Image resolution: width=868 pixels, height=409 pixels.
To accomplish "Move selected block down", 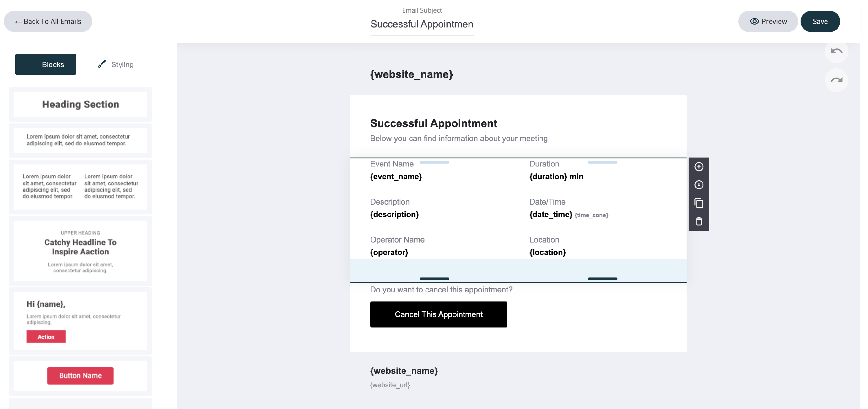I will point(698,185).
